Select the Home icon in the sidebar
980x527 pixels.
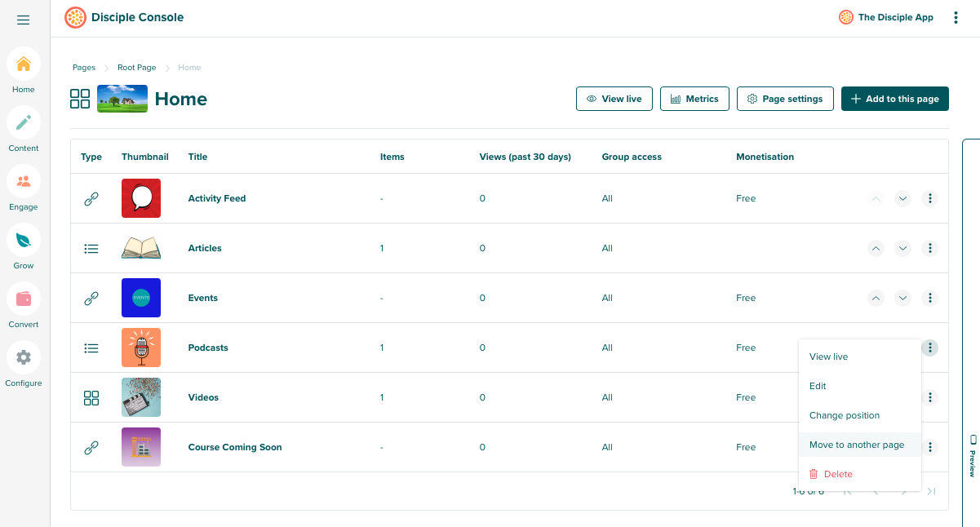click(x=23, y=64)
